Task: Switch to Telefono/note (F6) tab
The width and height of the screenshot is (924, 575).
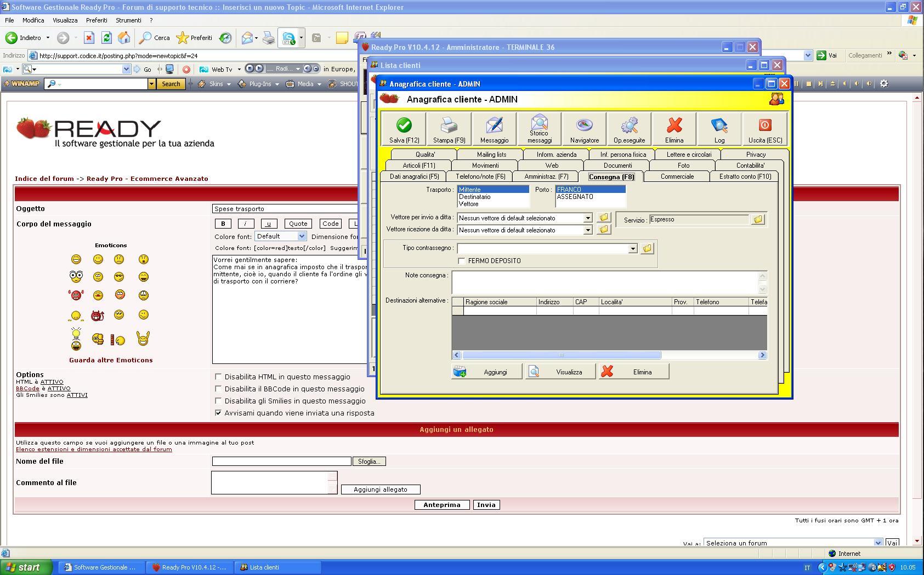Action: pos(480,177)
